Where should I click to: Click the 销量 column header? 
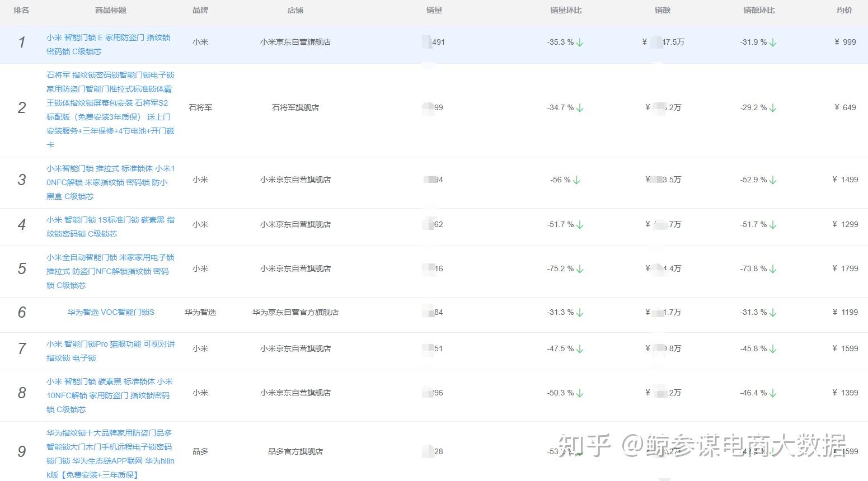[434, 10]
